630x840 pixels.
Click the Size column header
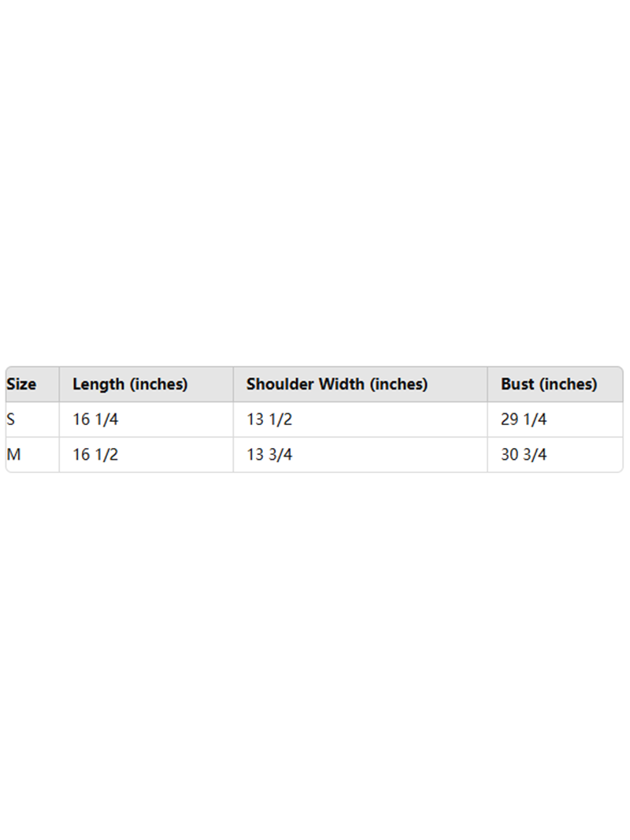[x=21, y=384]
